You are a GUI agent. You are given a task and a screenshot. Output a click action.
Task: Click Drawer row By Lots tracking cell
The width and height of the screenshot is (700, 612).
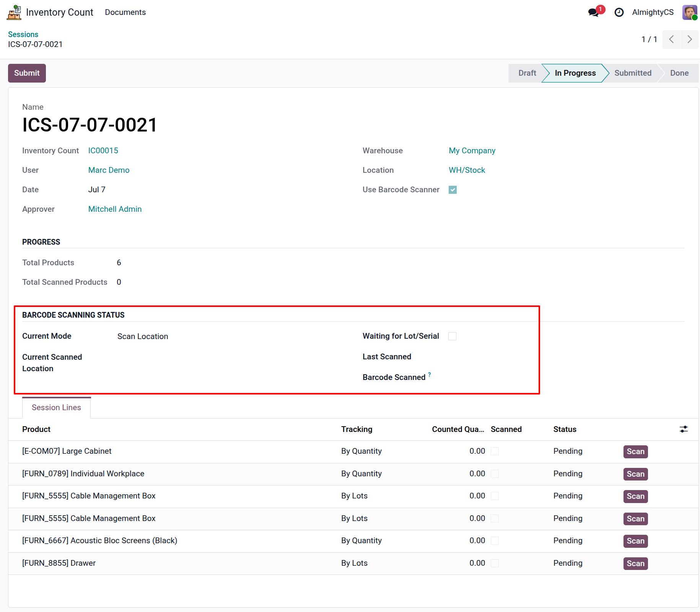[354, 563]
